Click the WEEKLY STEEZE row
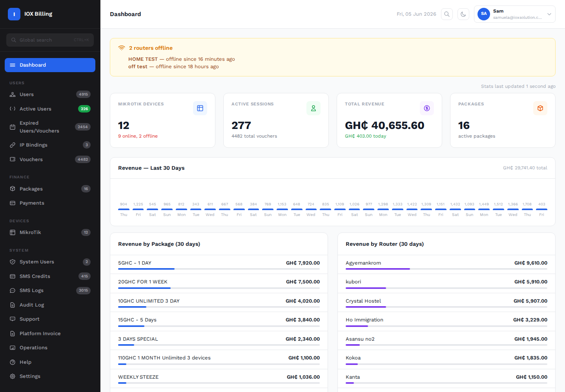The image size is (565, 392). pos(219,379)
